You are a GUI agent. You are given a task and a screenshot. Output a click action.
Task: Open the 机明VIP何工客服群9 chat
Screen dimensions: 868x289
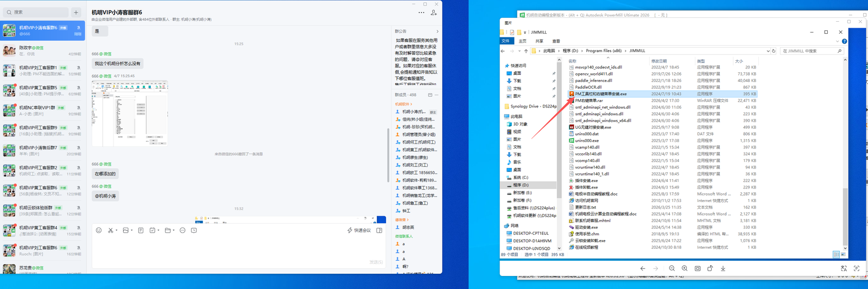pos(43,131)
